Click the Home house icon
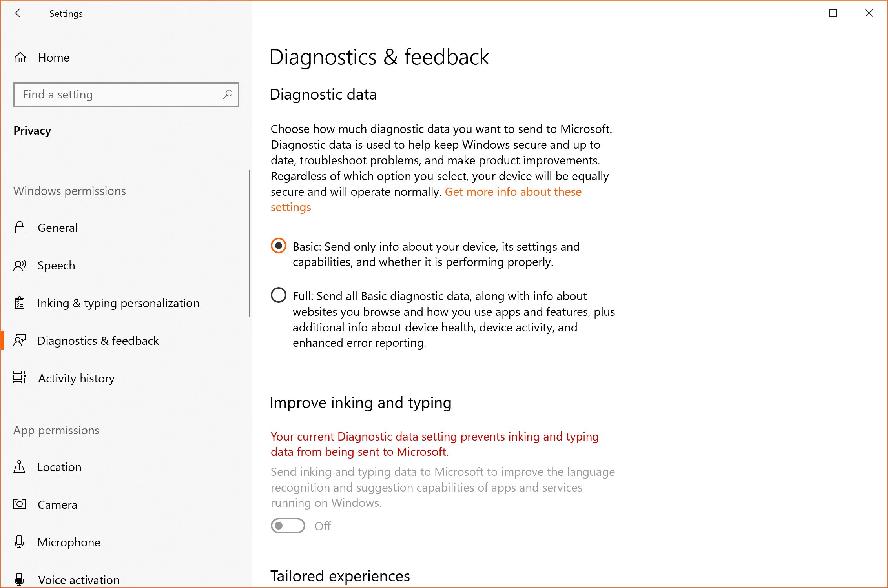 (x=20, y=58)
